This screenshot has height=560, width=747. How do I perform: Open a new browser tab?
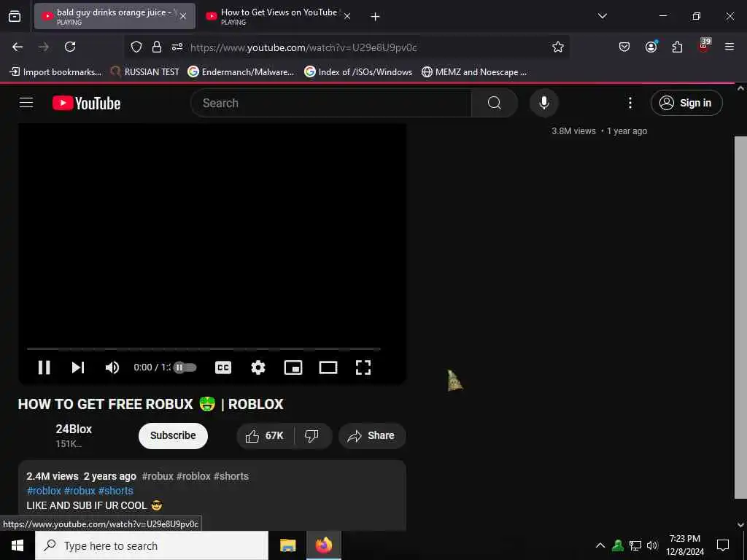pyautogui.click(x=376, y=17)
